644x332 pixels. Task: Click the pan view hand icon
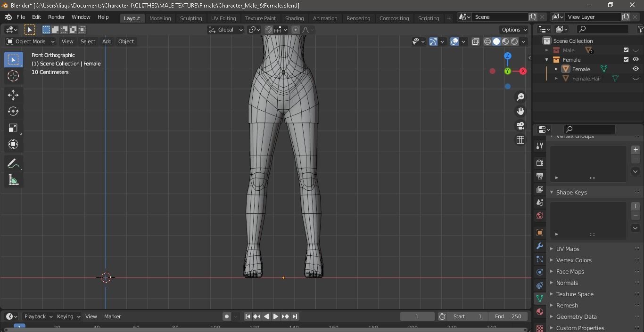[x=520, y=111]
